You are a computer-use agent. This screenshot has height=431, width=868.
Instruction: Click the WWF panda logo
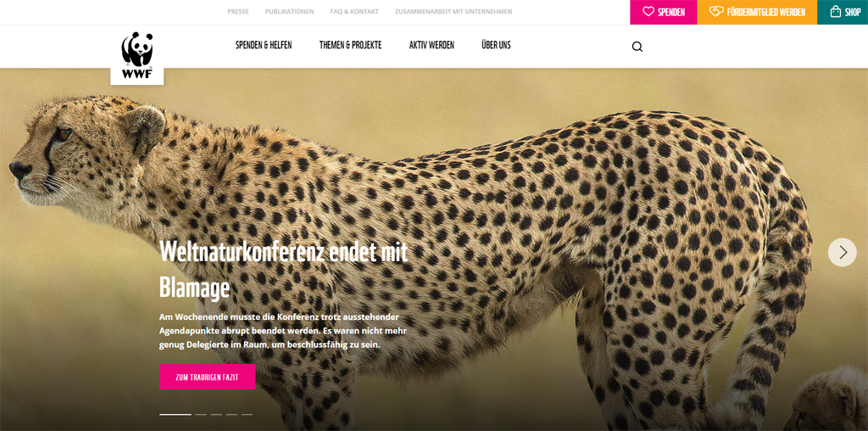tap(136, 55)
